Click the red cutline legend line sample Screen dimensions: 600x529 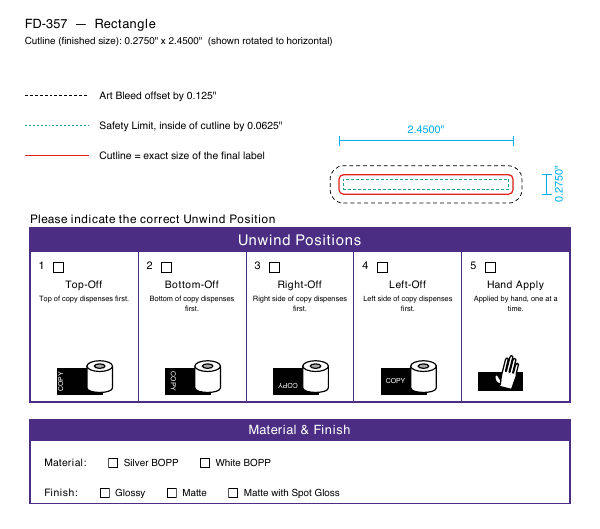[57, 155]
